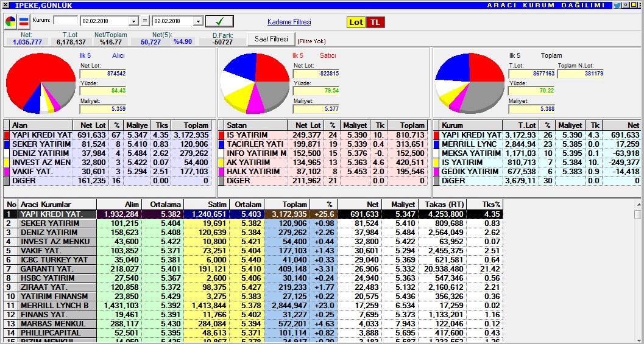Sort by the Alan column header
644x344 pixels.
(41, 125)
